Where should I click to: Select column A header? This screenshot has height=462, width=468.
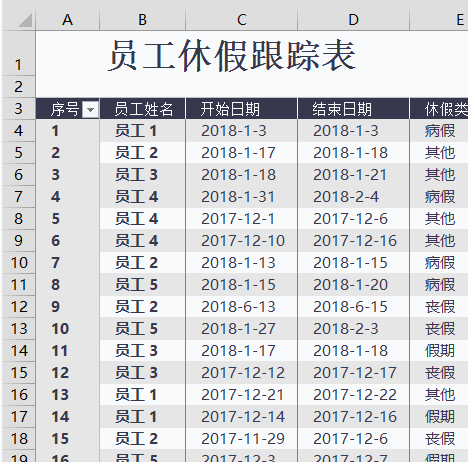68,20
